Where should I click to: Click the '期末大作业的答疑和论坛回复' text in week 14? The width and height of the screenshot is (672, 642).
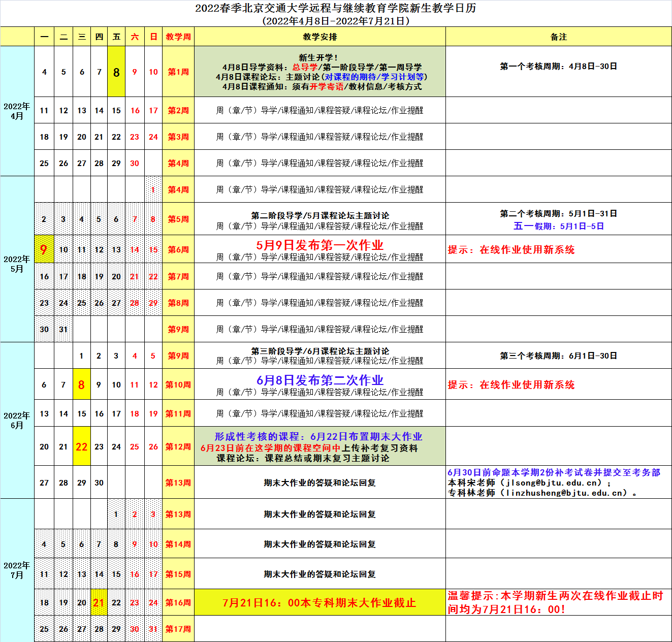320,544
